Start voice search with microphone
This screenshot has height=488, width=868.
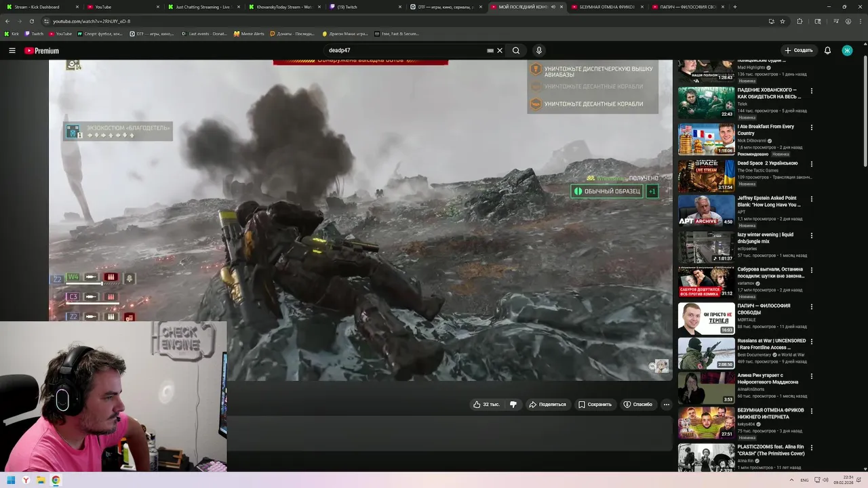point(539,51)
